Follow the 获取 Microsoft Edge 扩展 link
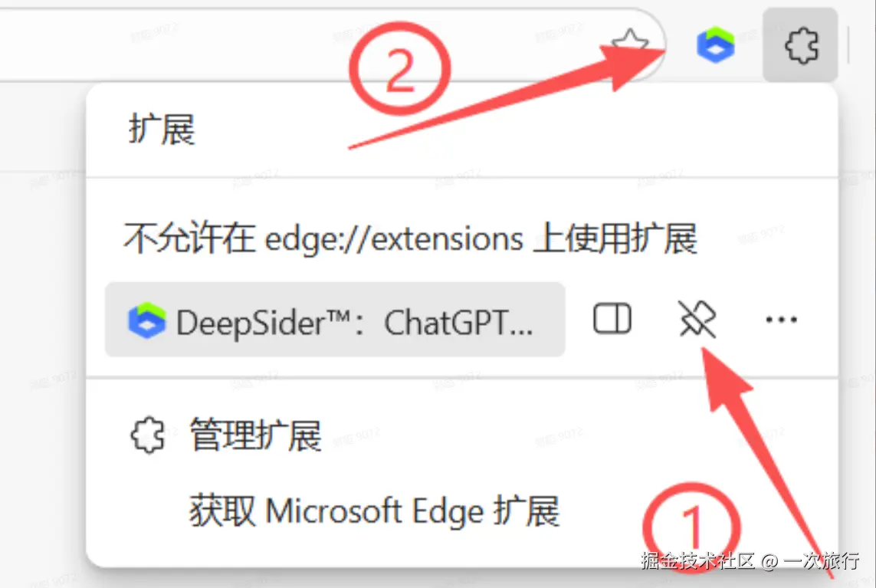The image size is (876, 588). coord(374,511)
